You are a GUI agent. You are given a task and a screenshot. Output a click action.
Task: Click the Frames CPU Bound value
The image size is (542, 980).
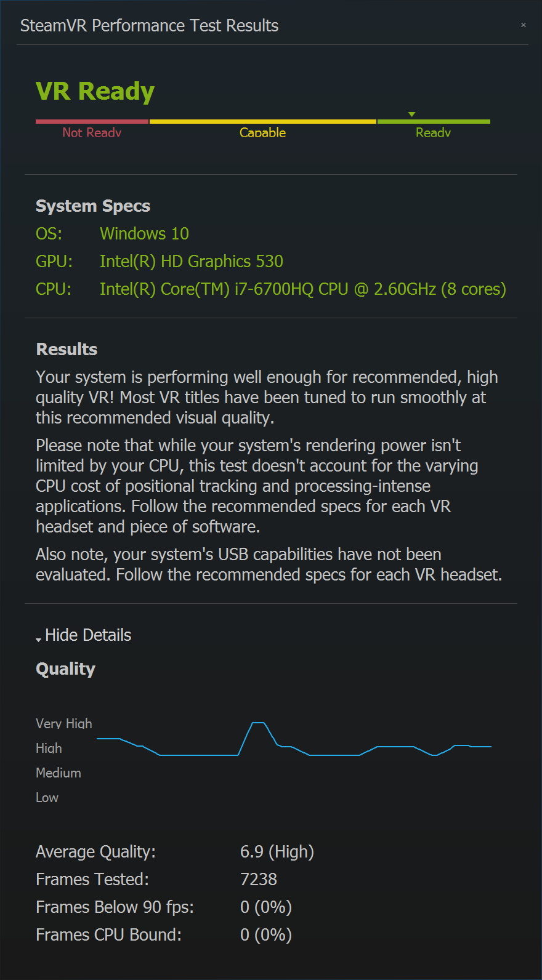[266, 935]
